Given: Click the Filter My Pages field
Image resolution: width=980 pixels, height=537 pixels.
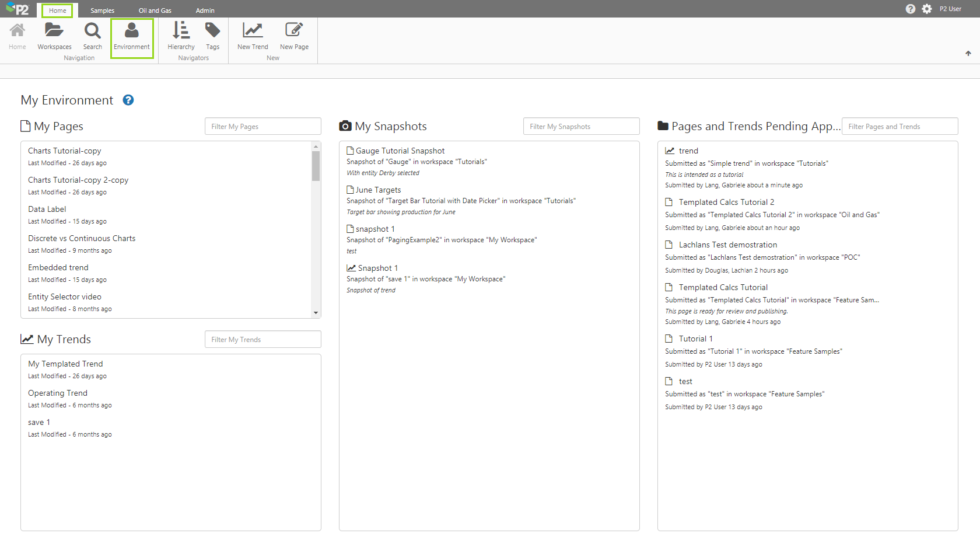Looking at the screenshot, I should click(x=262, y=127).
